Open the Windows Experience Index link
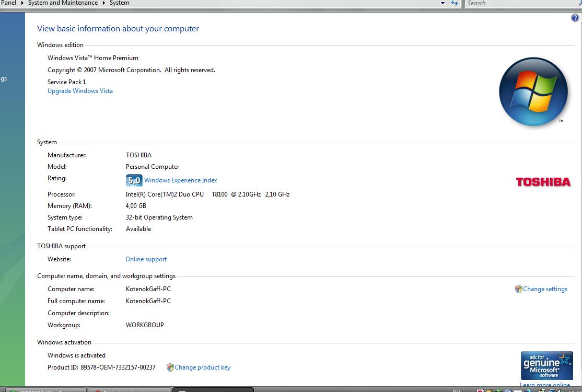Viewport: 582px width, 392px height. click(x=180, y=180)
